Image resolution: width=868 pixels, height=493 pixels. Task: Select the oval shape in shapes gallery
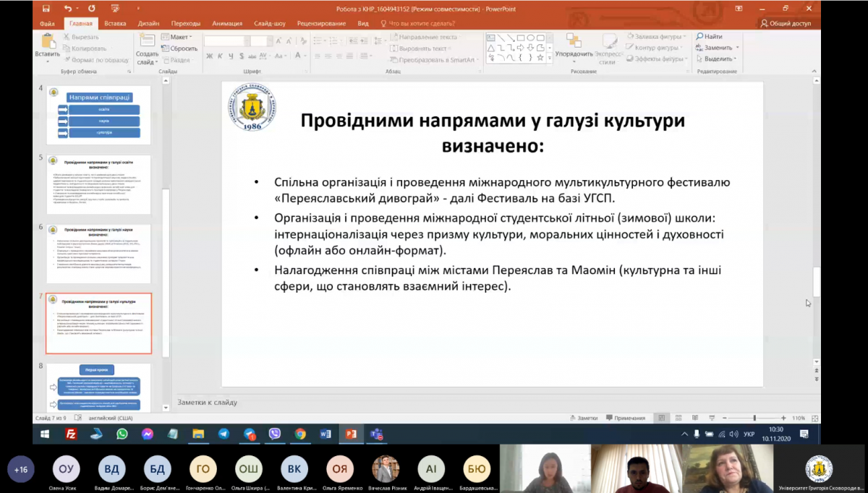(530, 38)
